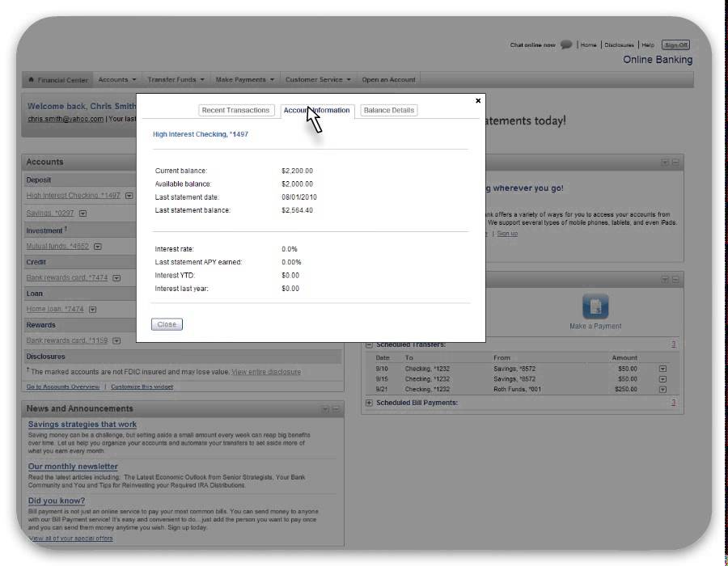Click the Financial Center home icon
728x566 pixels.
pos(31,79)
